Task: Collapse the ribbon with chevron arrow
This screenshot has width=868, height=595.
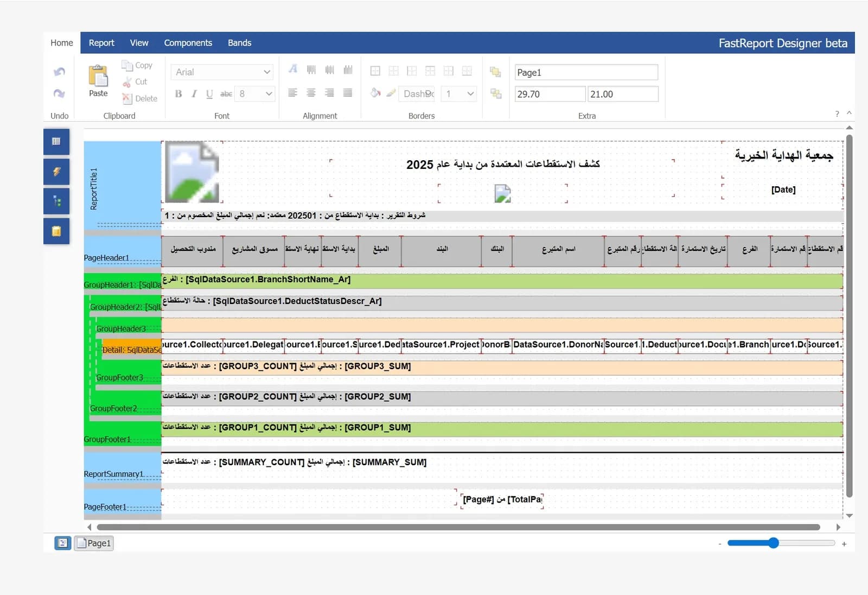Action: (849, 113)
